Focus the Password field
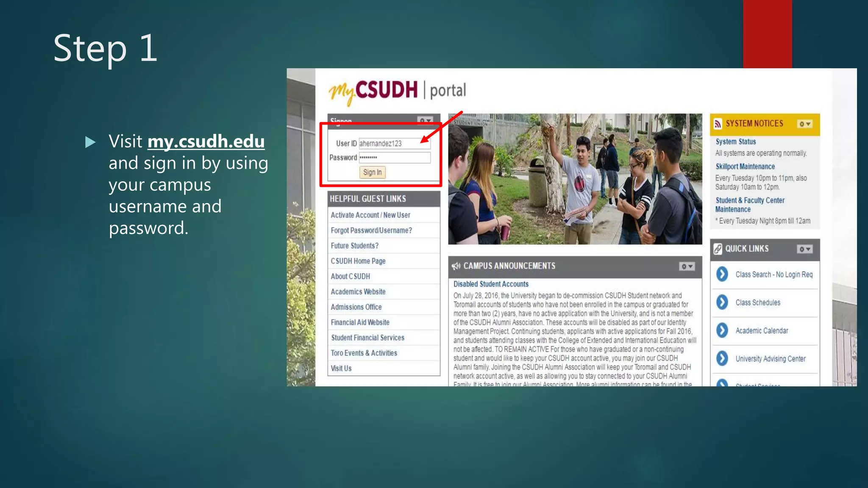This screenshot has height=488, width=868. (x=394, y=158)
